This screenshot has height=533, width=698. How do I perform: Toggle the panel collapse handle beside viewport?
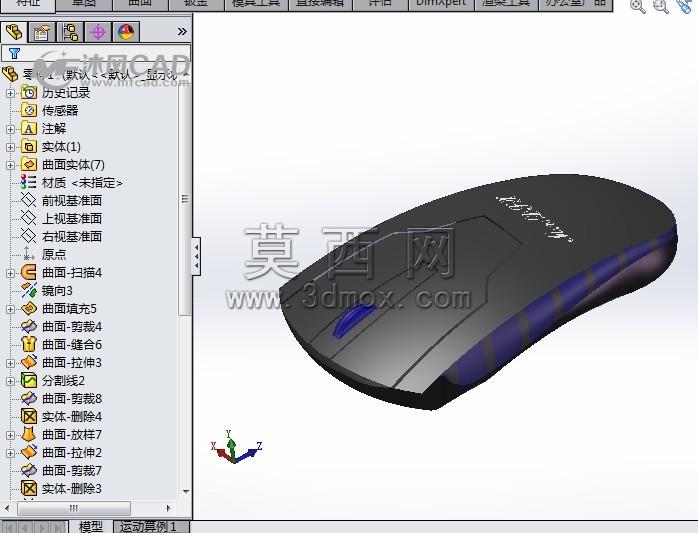196,256
